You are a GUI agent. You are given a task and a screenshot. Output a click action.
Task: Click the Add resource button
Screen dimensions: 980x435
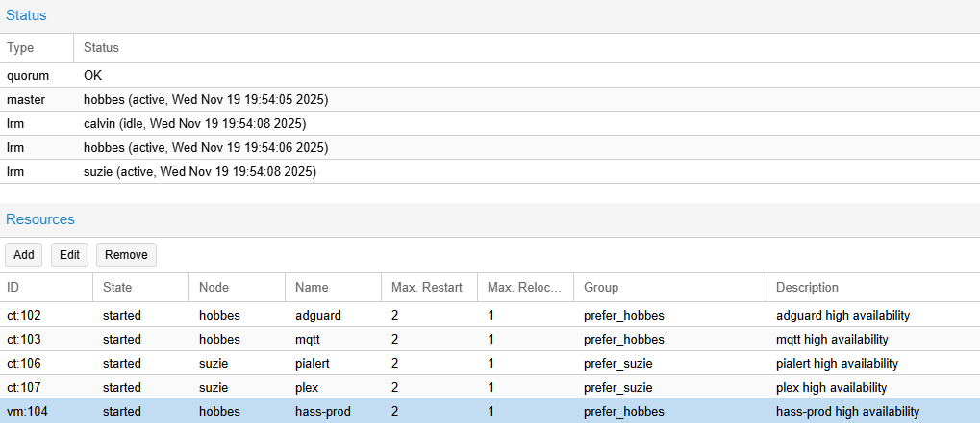tap(24, 255)
